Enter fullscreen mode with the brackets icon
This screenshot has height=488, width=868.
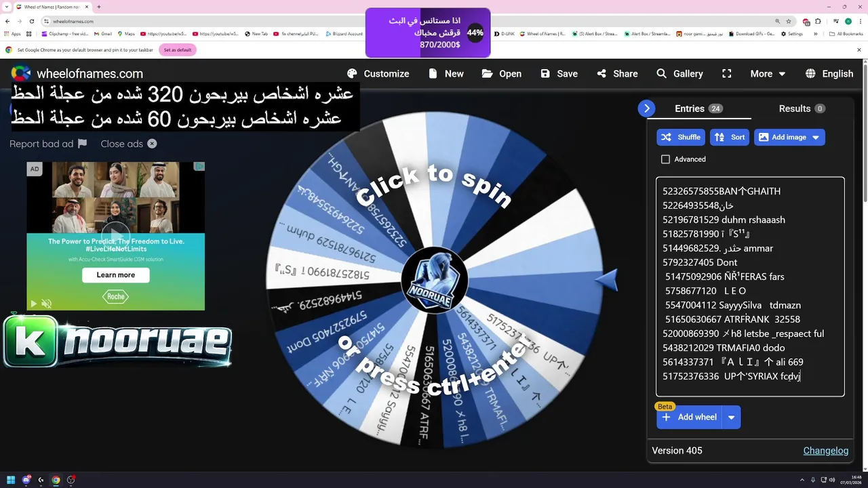(727, 74)
